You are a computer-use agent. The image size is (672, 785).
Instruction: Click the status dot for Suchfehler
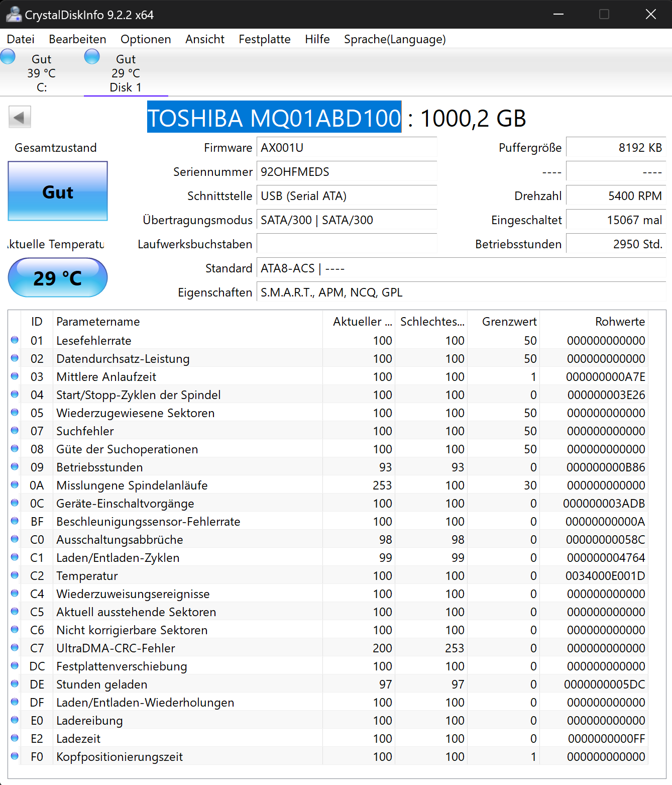15,431
